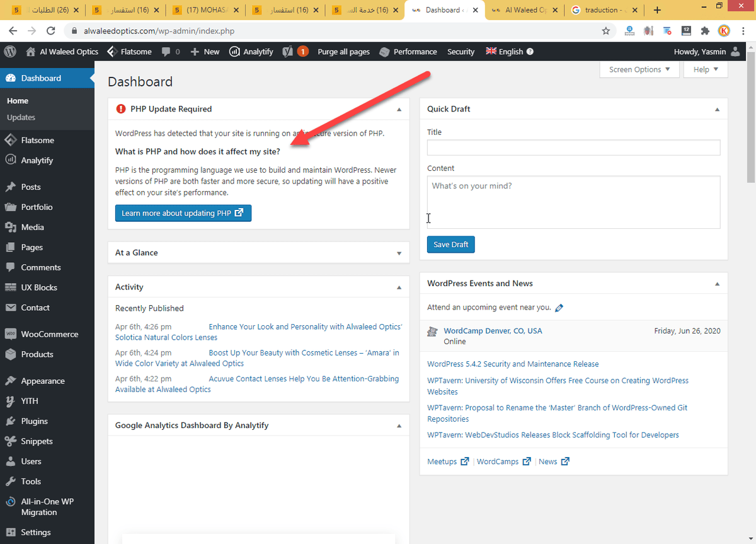Open a new Chrome tab
The height and width of the screenshot is (544, 756).
[x=657, y=10]
